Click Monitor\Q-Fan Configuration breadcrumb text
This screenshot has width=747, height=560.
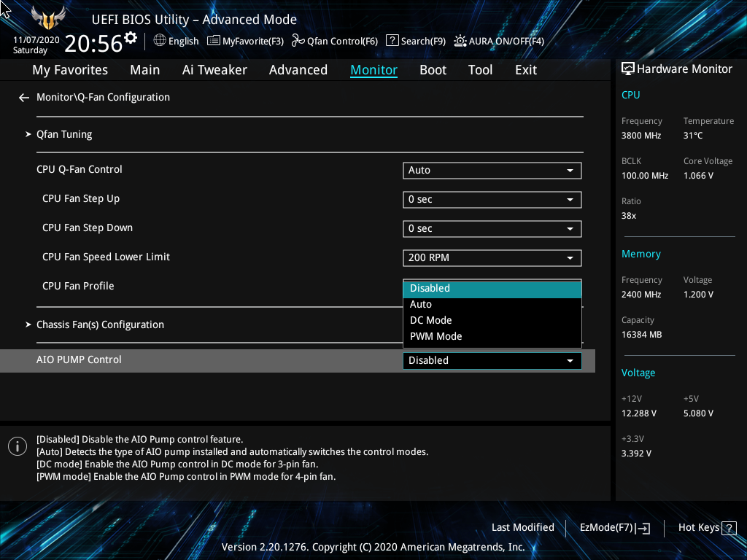click(x=104, y=97)
